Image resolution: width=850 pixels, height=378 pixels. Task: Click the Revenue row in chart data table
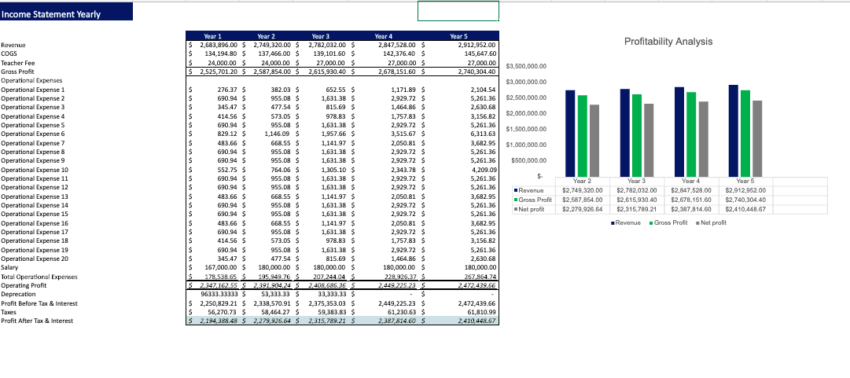pyautogui.click(x=669, y=190)
